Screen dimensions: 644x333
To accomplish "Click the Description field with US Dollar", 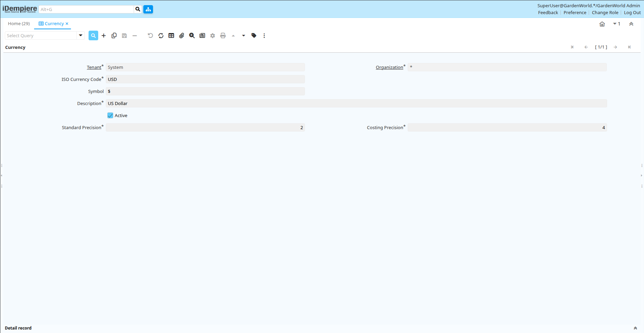I will click(x=356, y=103).
